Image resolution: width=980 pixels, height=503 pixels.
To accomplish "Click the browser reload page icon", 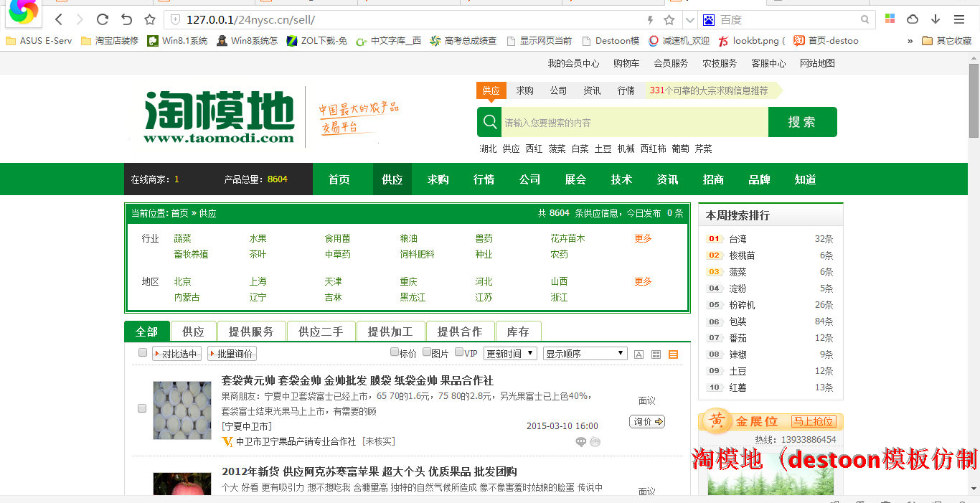I will point(103,19).
